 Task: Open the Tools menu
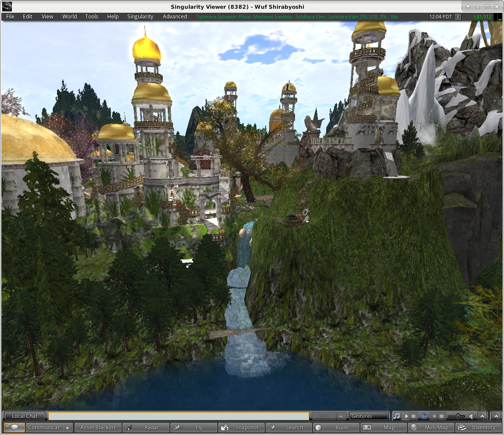coord(92,16)
